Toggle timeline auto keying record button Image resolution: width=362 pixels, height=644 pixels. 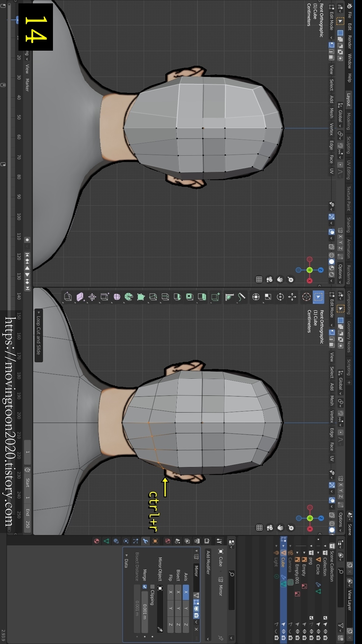click(27, 240)
